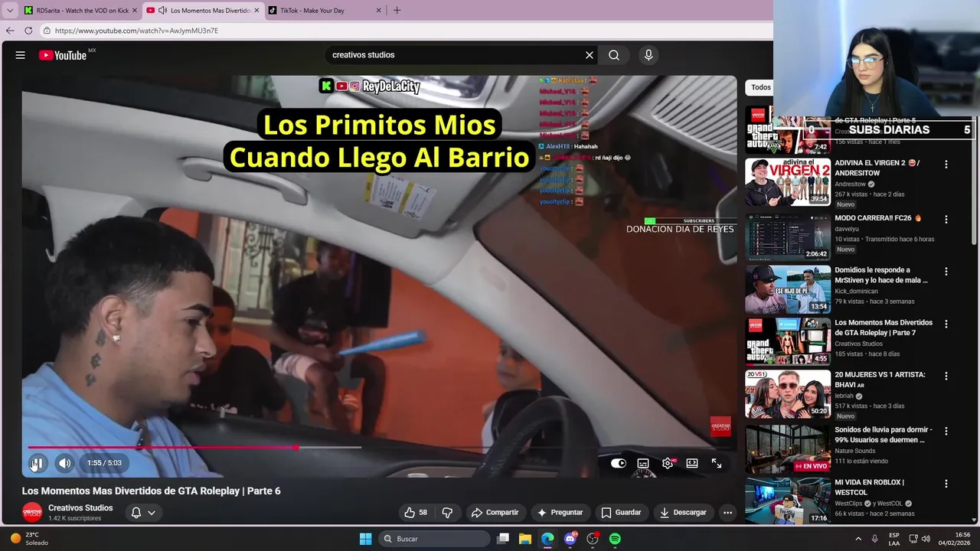
Task: Close the RDSarita Kick tab
Action: click(x=134, y=11)
